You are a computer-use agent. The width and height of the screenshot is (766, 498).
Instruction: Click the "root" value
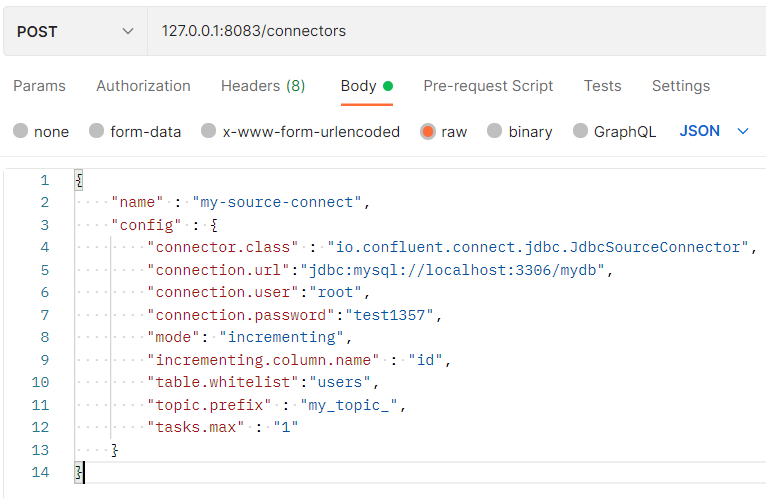pos(336,292)
